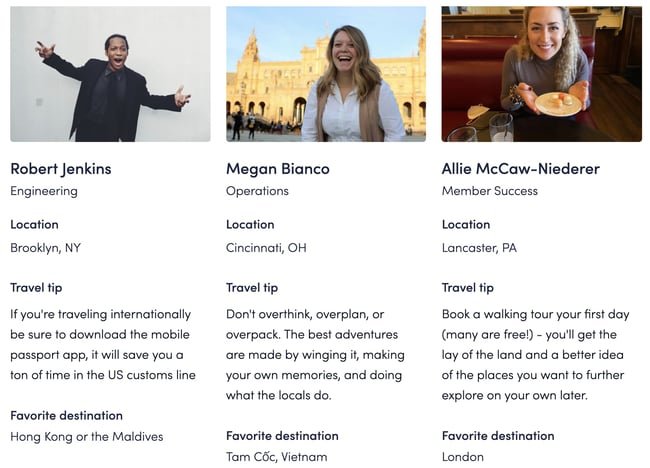Image resolution: width=650 pixels, height=468 pixels.
Task: Click the Operations department label
Action: click(257, 191)
